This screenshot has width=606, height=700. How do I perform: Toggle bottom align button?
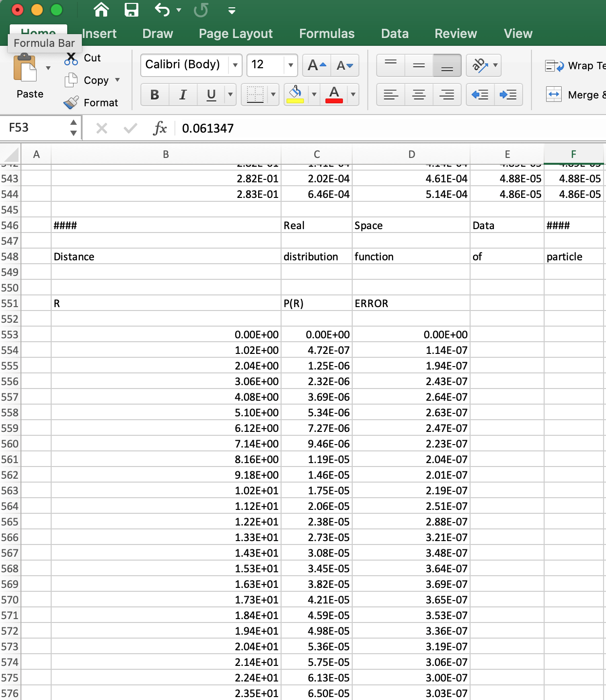click(447, 65)
